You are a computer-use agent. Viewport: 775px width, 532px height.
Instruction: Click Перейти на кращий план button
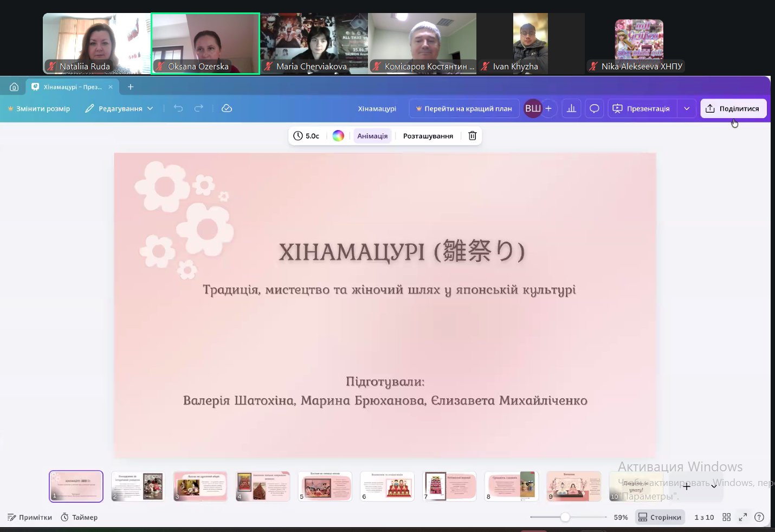tap(464, 108)
